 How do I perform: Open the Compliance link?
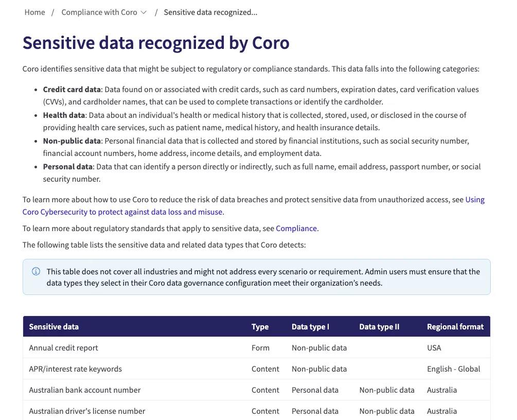tap(296, 229)
